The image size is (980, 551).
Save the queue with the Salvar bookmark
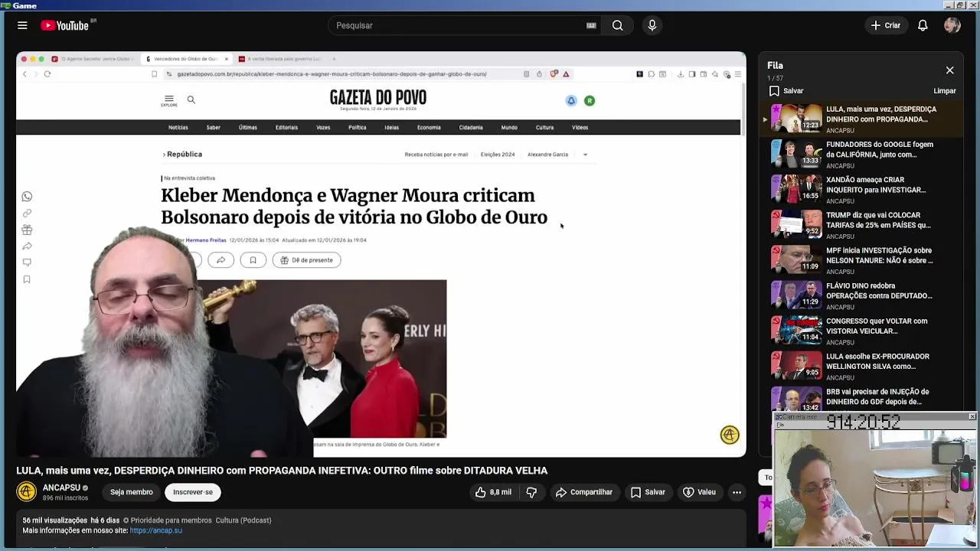click(x=786, y=91)
